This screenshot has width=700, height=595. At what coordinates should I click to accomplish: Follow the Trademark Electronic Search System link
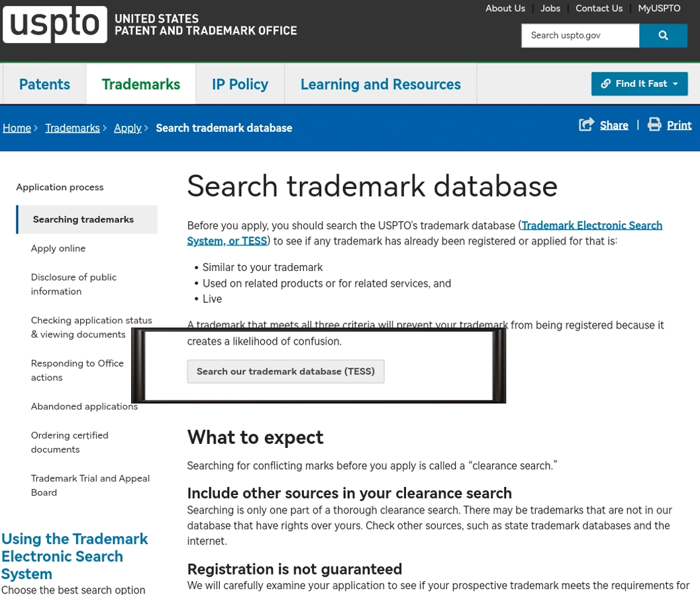[591, 225]
